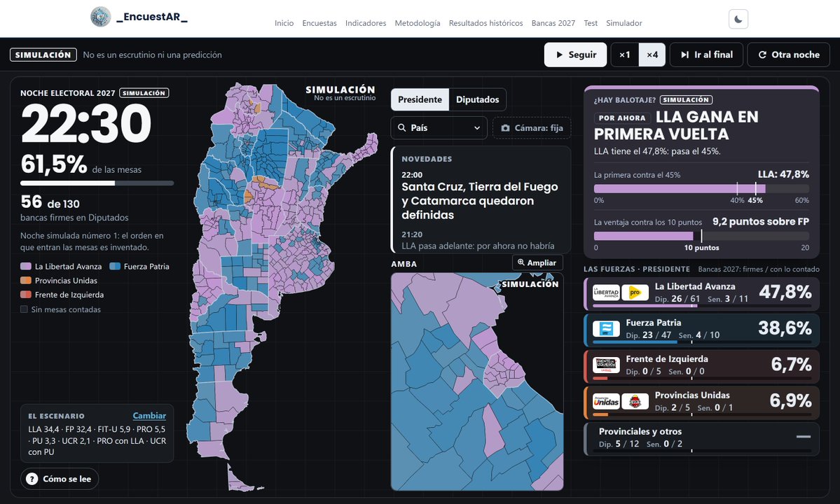The image size is (840, 504).
Task: Switch to the Diputados tab
Action: [x=477, y=99]
